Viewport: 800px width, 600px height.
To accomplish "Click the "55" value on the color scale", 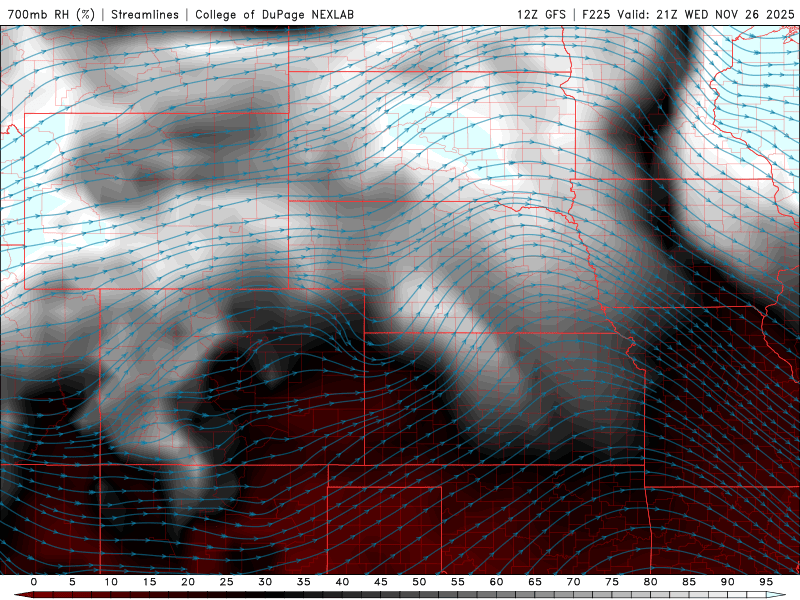I will pos(458,582).
